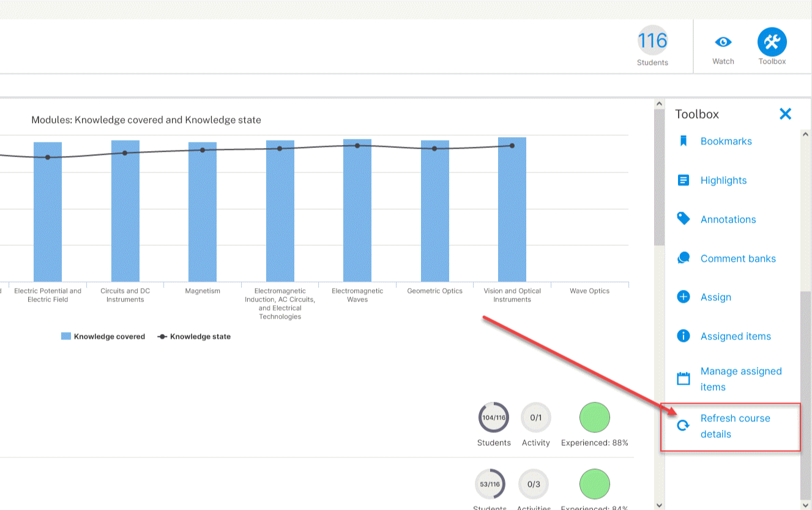Open Bookmarks link in Toolbox
812x510 pixels.
[726, 141]
